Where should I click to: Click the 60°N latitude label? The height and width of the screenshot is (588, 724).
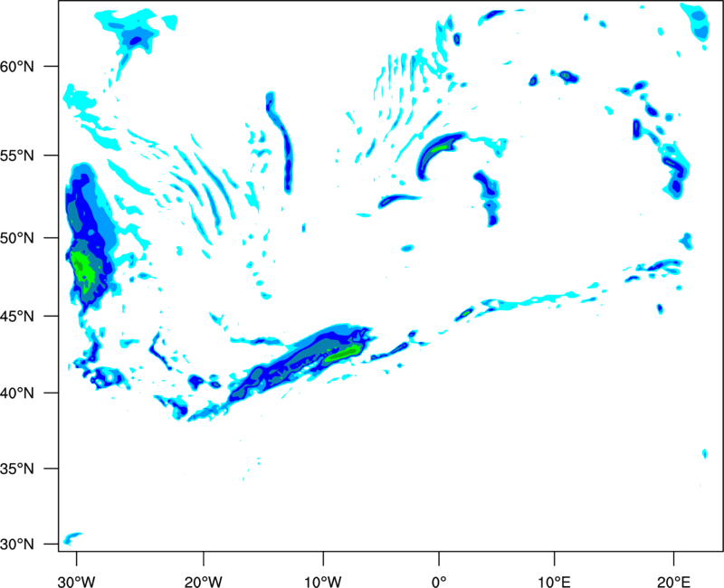pos(17,67)
